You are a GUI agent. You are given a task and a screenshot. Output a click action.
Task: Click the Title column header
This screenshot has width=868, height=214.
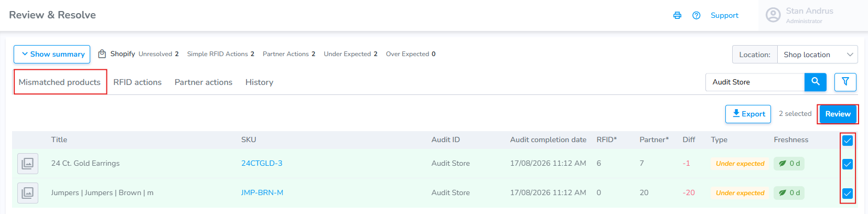(x=59, y=140)
